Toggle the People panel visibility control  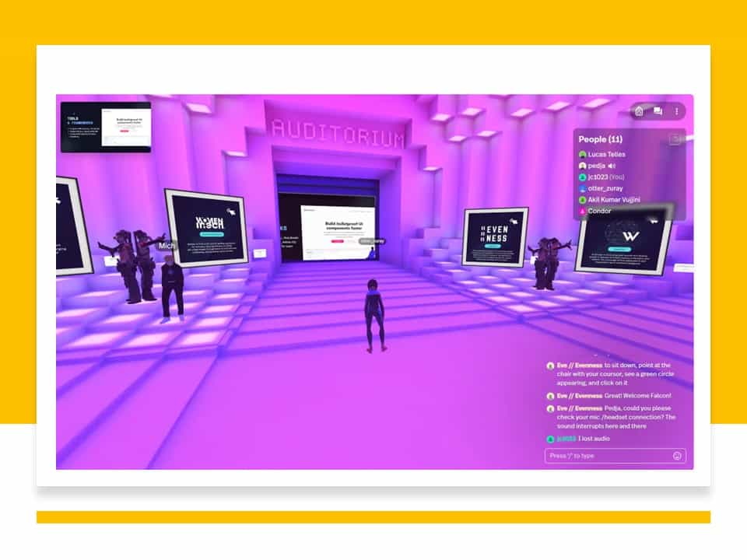point(675,138)
